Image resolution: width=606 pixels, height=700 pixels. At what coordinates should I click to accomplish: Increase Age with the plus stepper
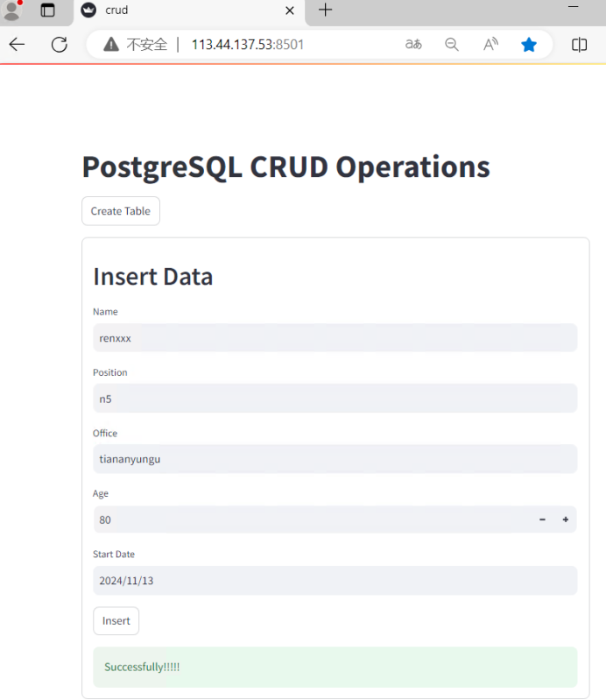pos(565,520)
